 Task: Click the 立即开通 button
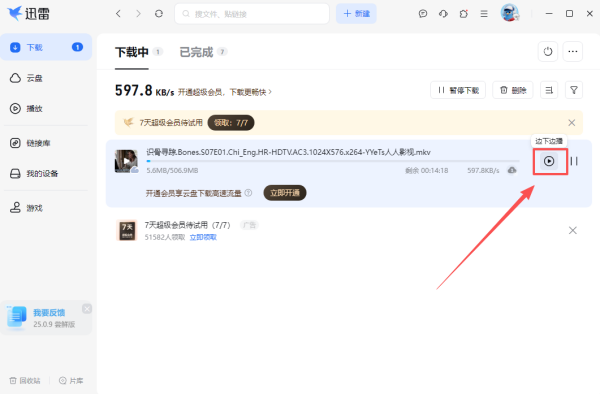[285, 193]
